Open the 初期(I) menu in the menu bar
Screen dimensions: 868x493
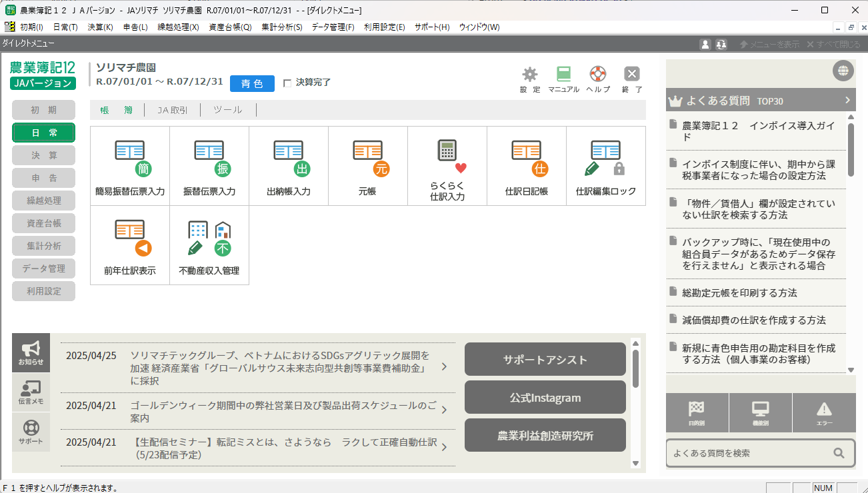coord(31,27)
